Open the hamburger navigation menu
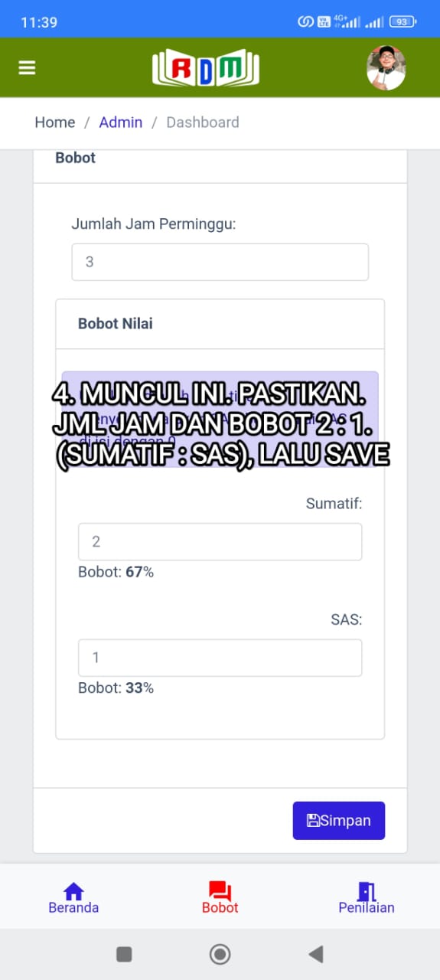Image resolution: width=440 pixels, height=980 pixels. pos(27,68)
